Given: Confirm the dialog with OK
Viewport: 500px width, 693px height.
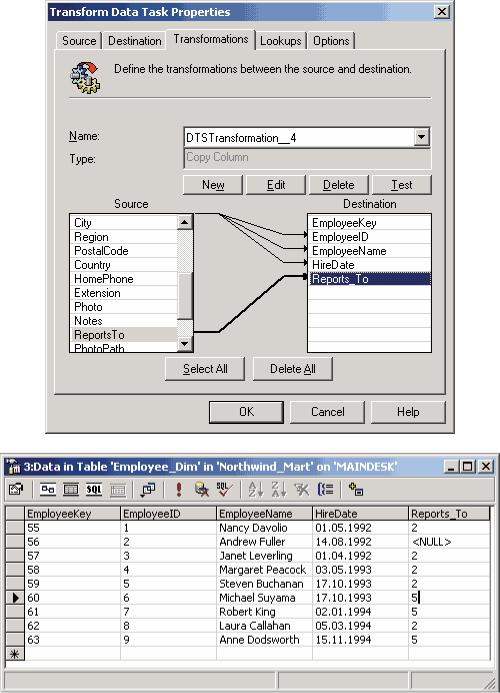Looking at the screenshot, I should pos(246,412).
